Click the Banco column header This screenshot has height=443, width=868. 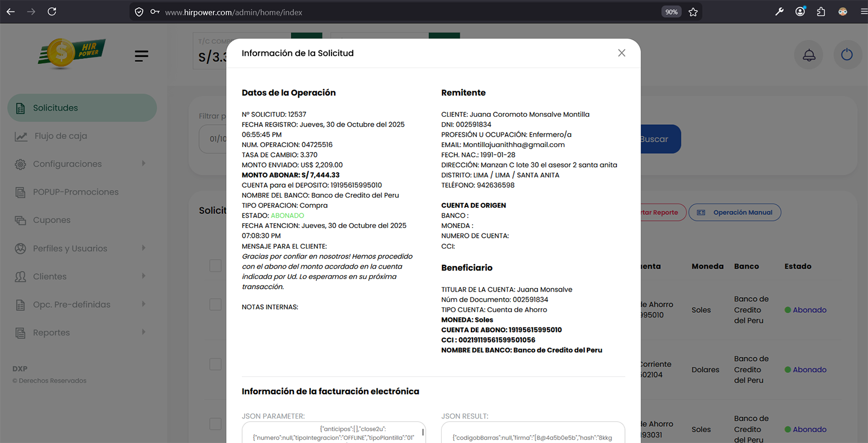(746, 266)
